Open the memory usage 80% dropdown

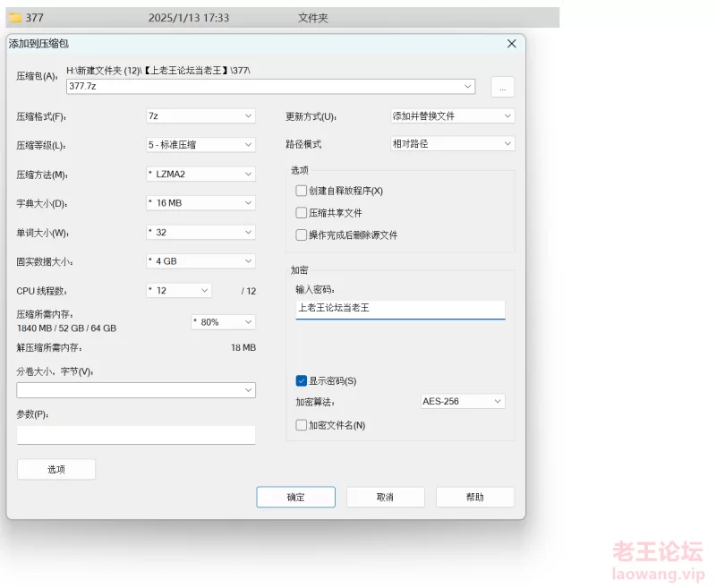pyautogui.click(x=223, y=322)
